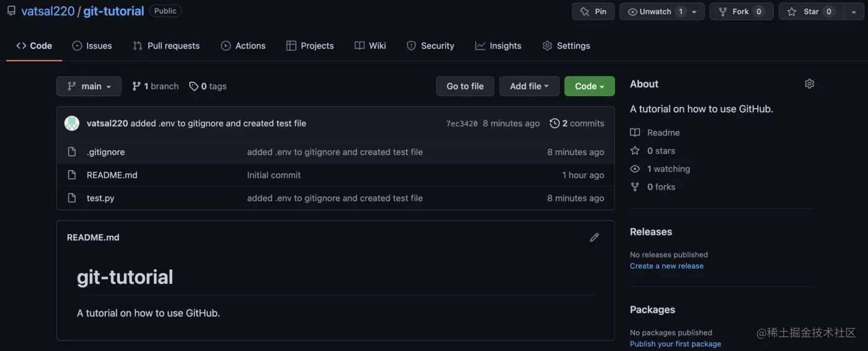Click the test.py file icon
Viewport: 868px width, 351px height.
coord(72,198)
